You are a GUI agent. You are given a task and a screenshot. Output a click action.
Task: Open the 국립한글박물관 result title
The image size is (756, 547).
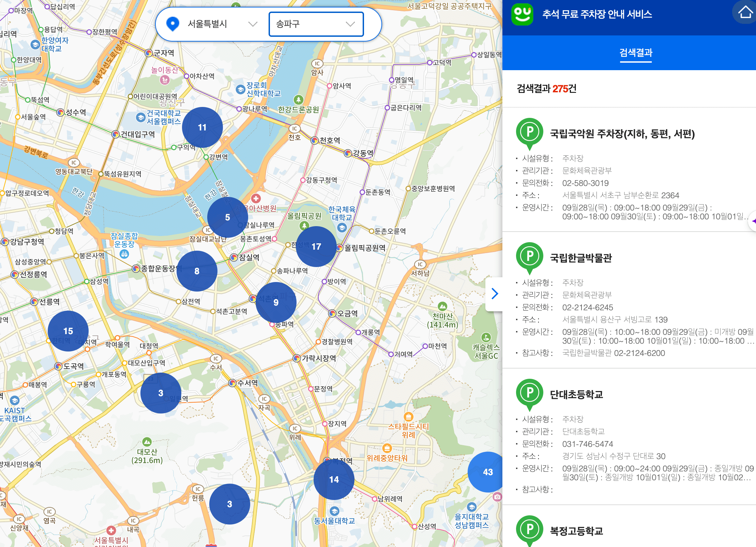click(x=581, y=258)
